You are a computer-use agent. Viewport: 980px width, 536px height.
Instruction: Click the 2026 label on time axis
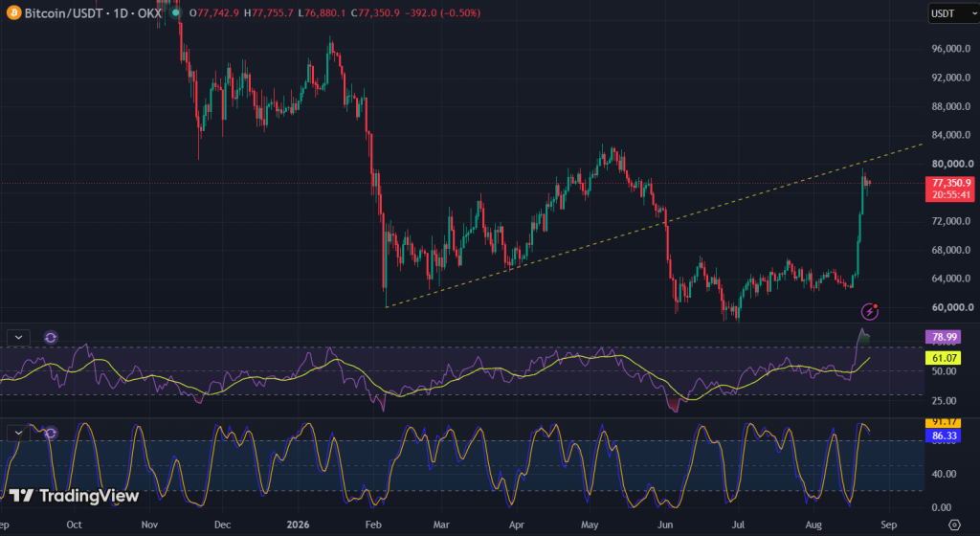click(298, 525)
